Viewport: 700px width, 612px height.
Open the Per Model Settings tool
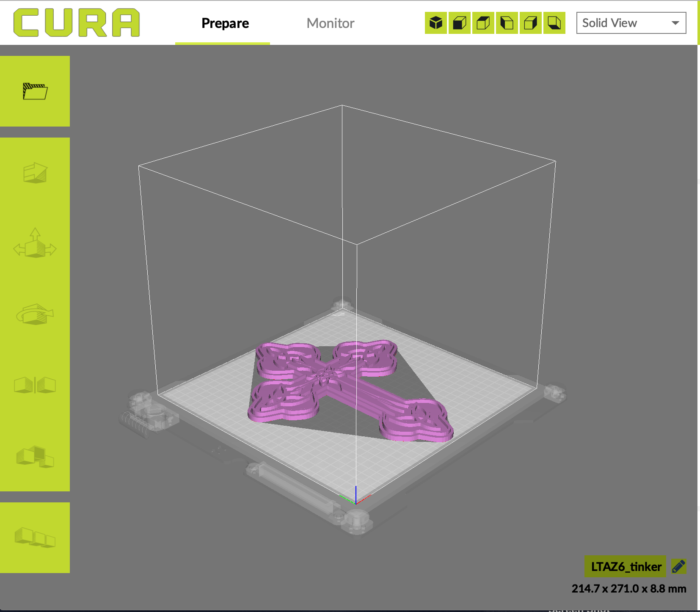click(x=35, y=457)
